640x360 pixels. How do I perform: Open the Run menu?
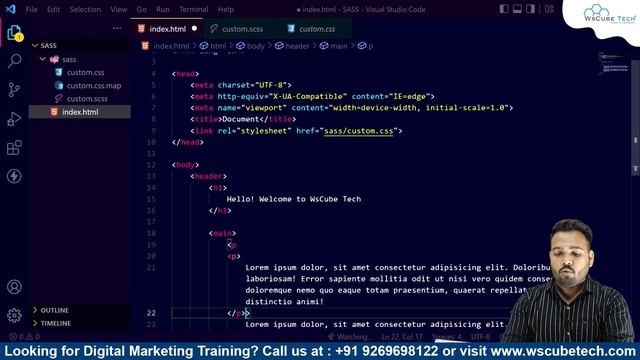tap(163, 9)
